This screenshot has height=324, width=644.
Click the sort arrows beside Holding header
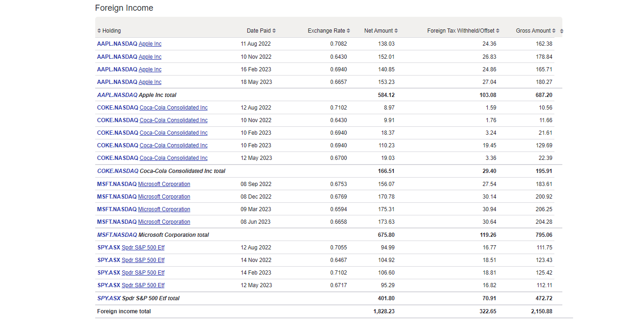click(x=98, y=30)
